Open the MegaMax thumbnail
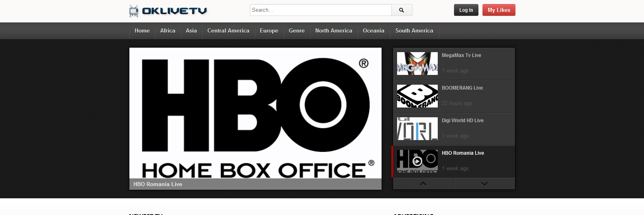Viewport: 644px width, 215px height. tap(417, 64)
